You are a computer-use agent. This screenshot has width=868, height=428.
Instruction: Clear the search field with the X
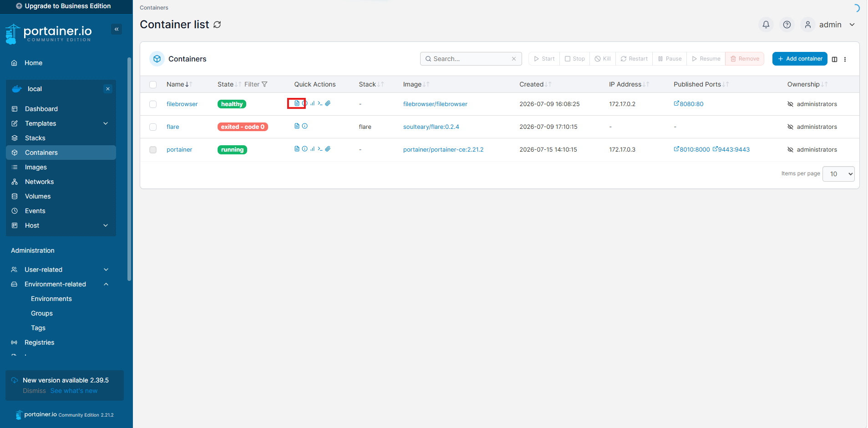click(x=514, y=59)
